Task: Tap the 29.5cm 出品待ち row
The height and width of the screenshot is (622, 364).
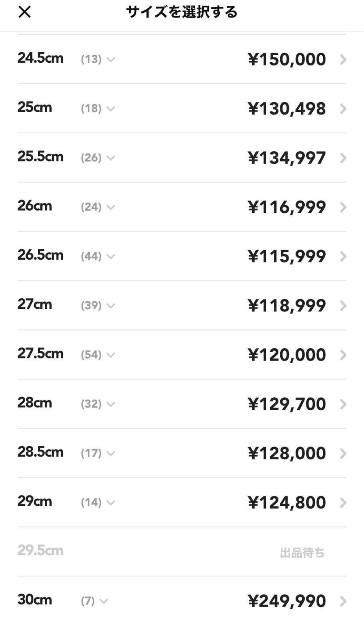Action: [182, 552]
